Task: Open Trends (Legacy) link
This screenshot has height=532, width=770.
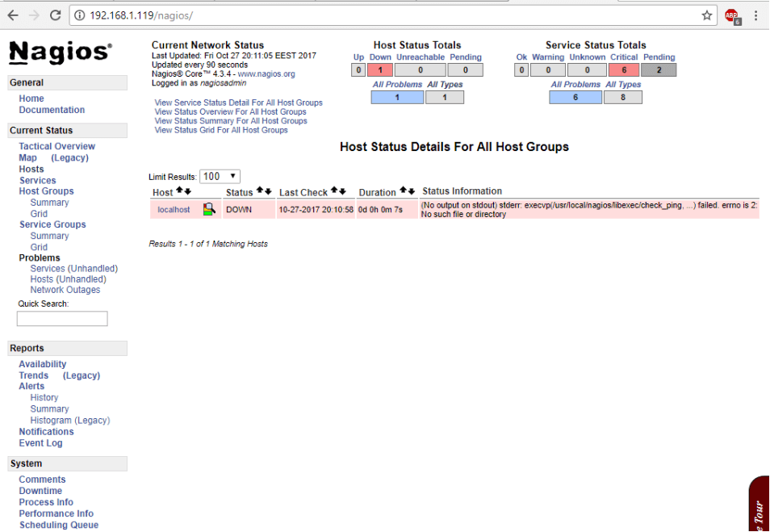Action: click(x=81, y=375)
